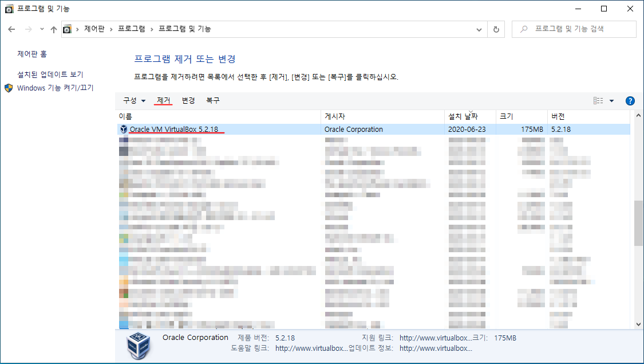Click the 업데이트 정보 URL in details pane
Screen dimensions: 644x364
tap(436, 349)
